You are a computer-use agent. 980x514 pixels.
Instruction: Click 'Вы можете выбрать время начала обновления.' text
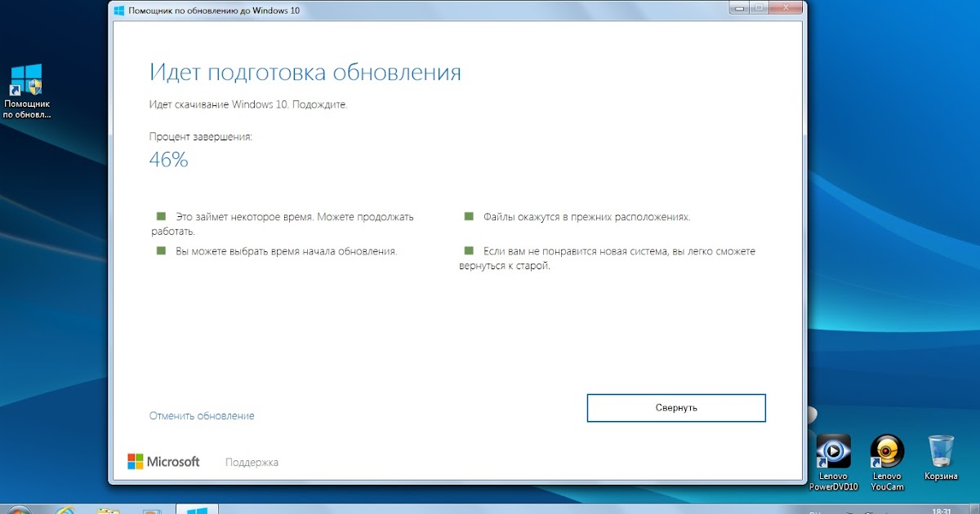coord(287,251)
